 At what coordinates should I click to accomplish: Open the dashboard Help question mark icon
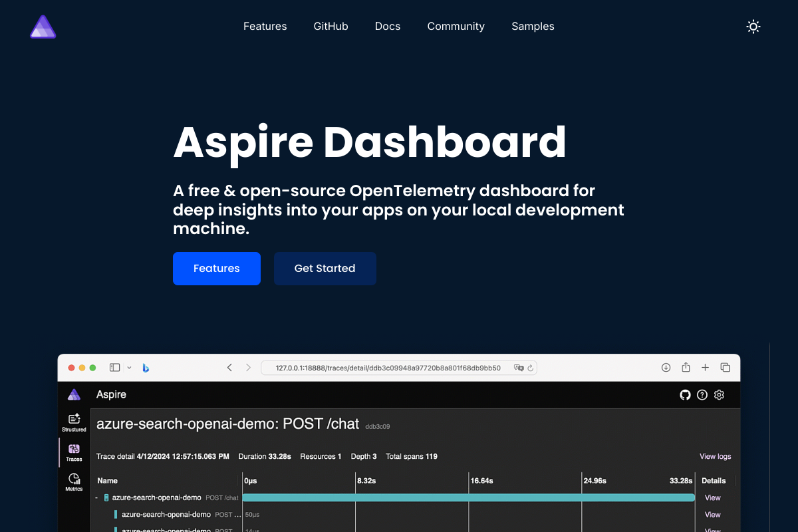702,395
